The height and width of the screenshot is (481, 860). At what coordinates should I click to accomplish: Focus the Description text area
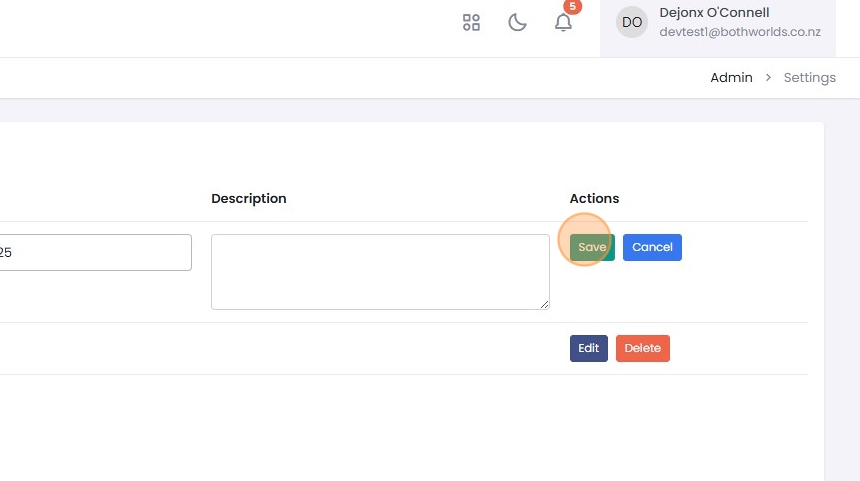[x=380, y=271]
